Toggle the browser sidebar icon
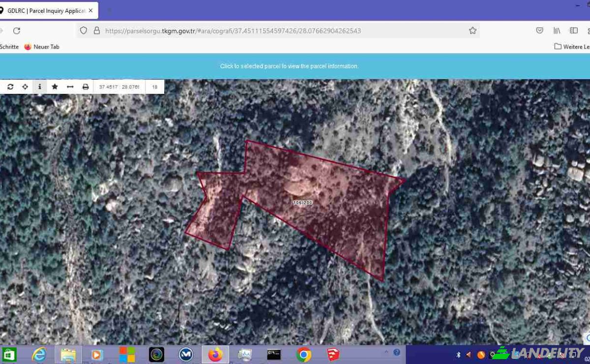This screenshot has width=590, height=364. pyautogui.click(x=574, y=30)
